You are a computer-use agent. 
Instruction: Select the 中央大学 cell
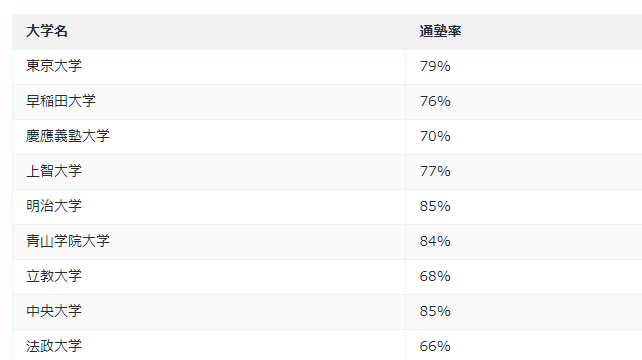[x=209, y=312]
